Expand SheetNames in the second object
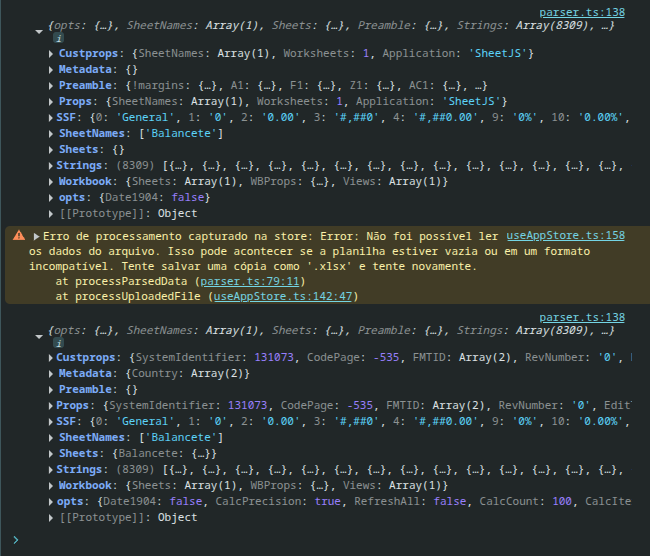Screen dimensions: 650x556 [51, 438]
